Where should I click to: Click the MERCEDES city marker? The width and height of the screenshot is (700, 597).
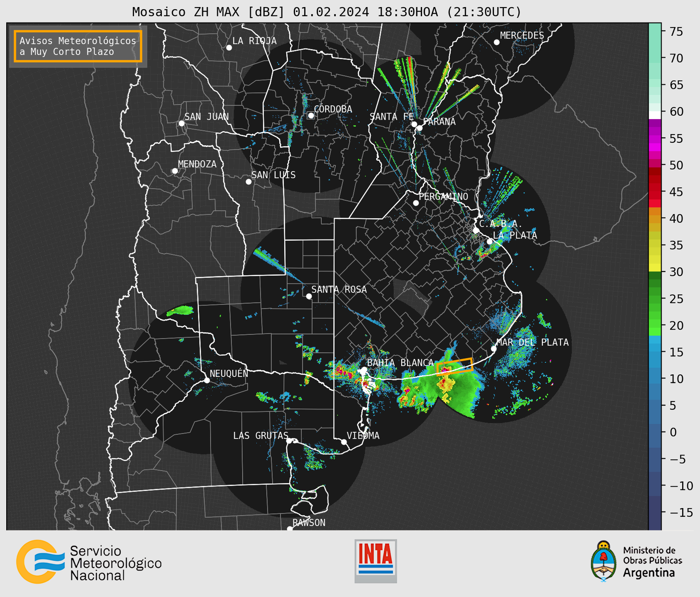click(497, 42)
